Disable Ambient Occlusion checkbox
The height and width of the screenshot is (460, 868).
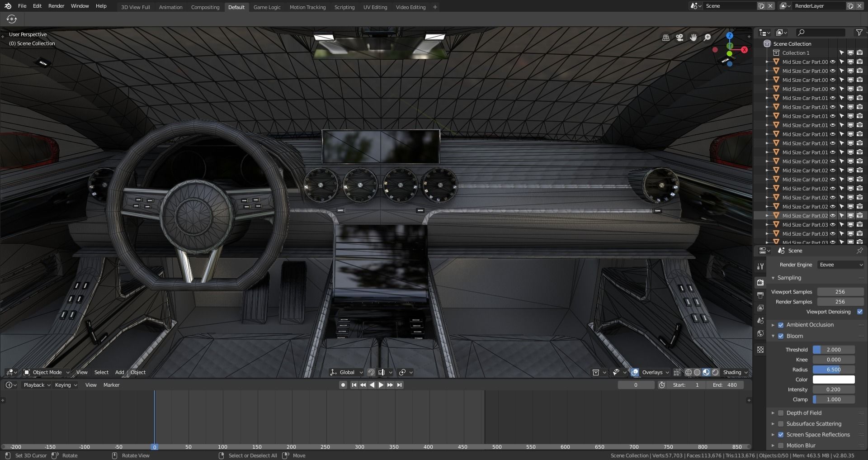(781, 325)
